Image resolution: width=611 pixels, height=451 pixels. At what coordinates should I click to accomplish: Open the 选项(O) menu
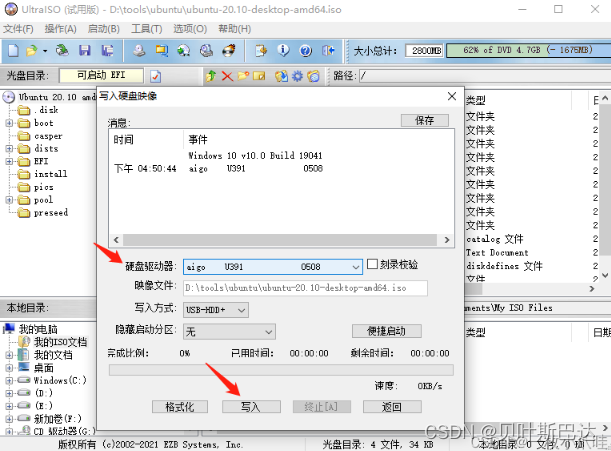click(190, 29)
